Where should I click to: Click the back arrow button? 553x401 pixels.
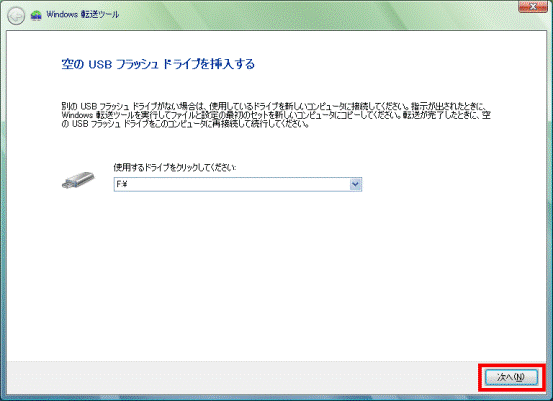coord(16,16)
